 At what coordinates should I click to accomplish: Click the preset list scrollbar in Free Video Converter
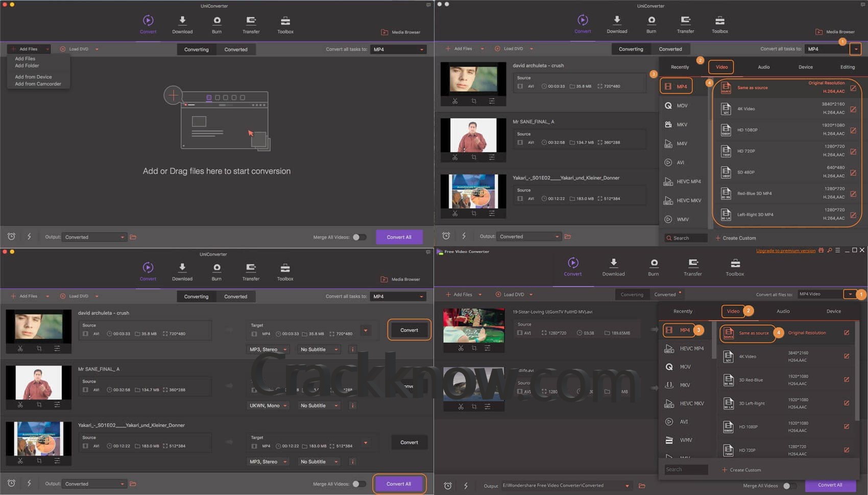[857, 370]
